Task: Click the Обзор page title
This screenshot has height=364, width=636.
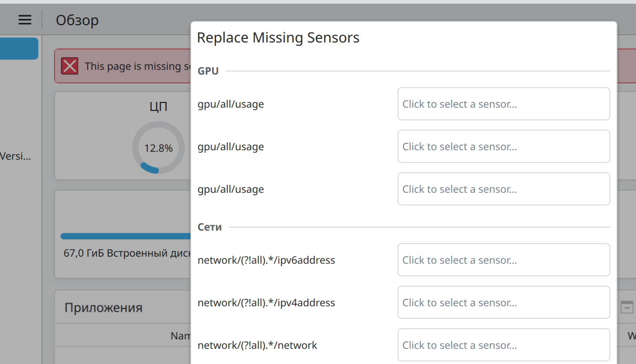Action: (77, 20)
